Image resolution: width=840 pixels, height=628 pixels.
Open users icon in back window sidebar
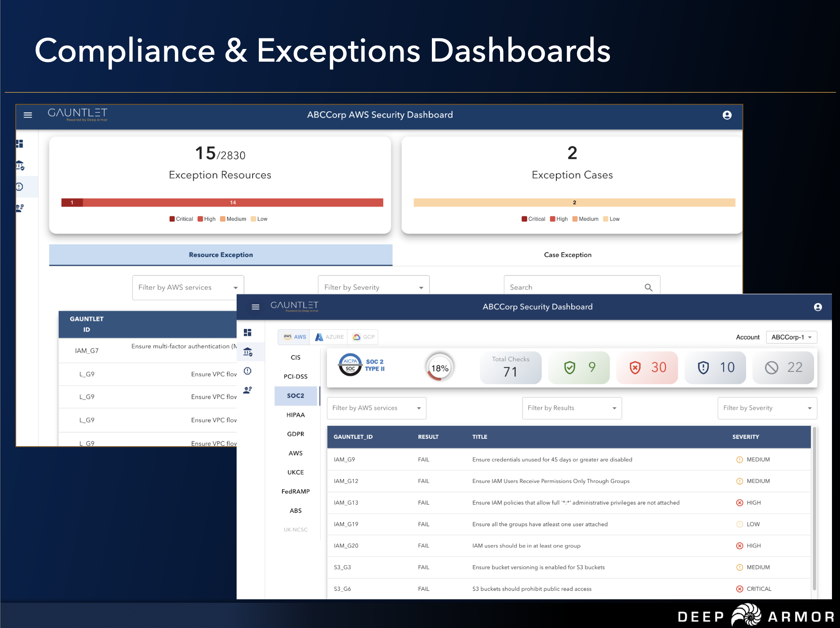(20, 208)
